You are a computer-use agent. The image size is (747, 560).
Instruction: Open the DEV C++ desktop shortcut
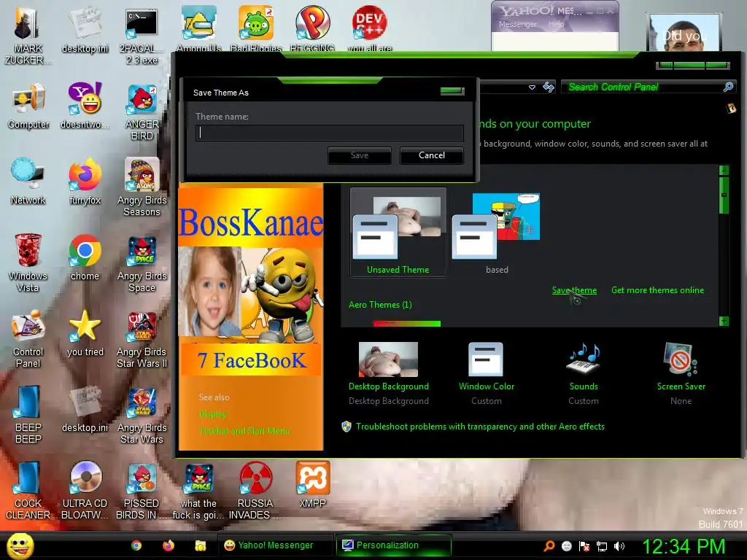370,28
